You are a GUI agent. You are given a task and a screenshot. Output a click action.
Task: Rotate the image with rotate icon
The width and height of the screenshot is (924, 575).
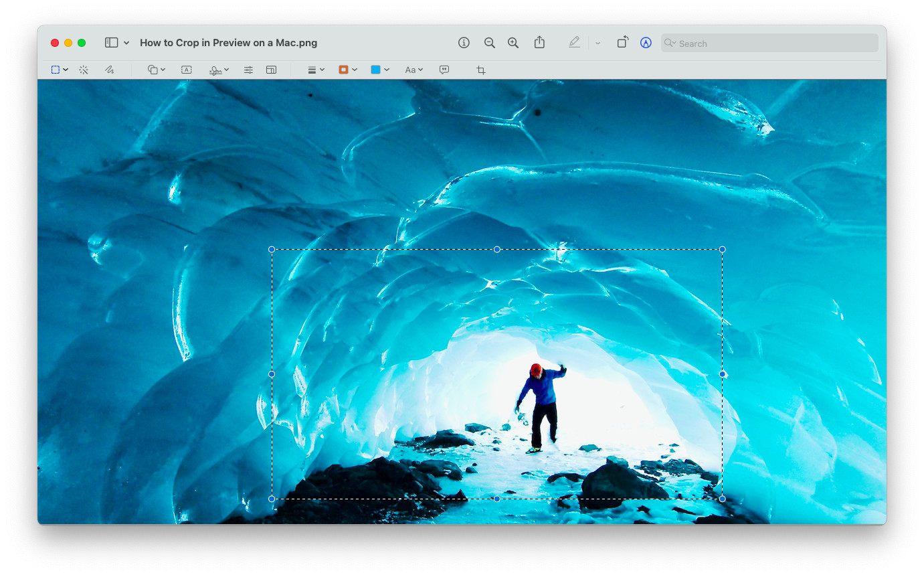(622, 42)
